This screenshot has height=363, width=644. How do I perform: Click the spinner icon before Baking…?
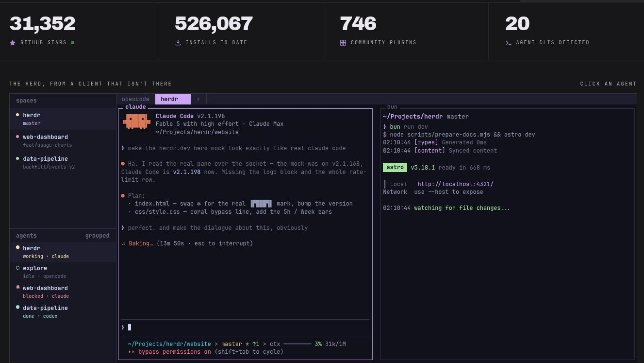click(x=123, y=243)
